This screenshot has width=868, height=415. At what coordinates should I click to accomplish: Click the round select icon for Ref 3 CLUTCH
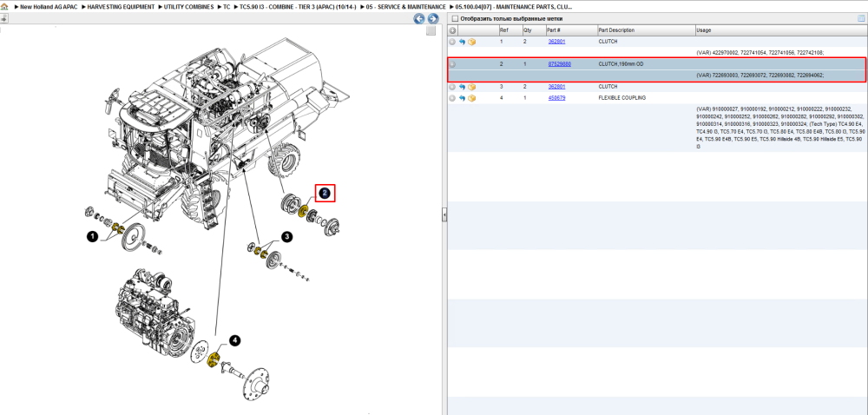(452, 87)
